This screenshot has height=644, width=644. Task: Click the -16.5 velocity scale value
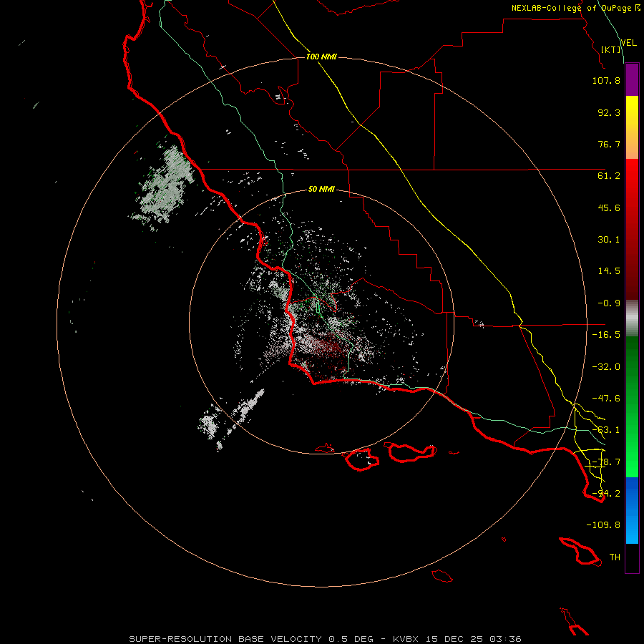pos(606,335)
